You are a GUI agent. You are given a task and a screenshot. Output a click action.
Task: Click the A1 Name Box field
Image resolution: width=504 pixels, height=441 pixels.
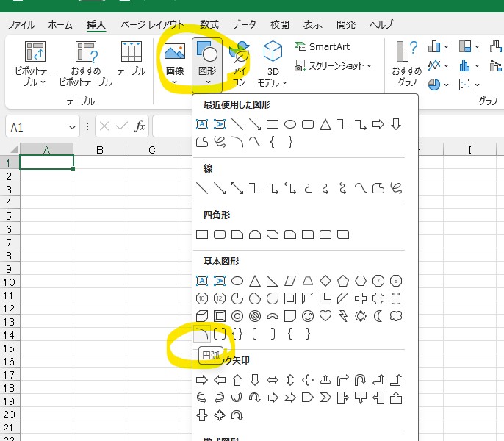click(37, 128)
